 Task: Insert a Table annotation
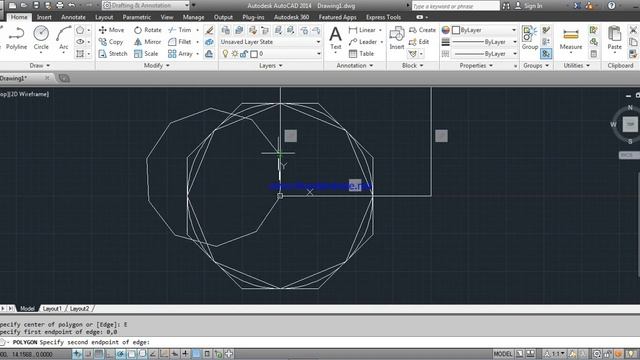pos(362,53)
